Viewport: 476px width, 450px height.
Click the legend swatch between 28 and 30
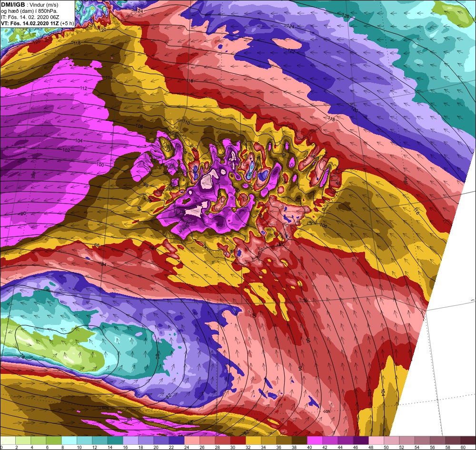223,440
